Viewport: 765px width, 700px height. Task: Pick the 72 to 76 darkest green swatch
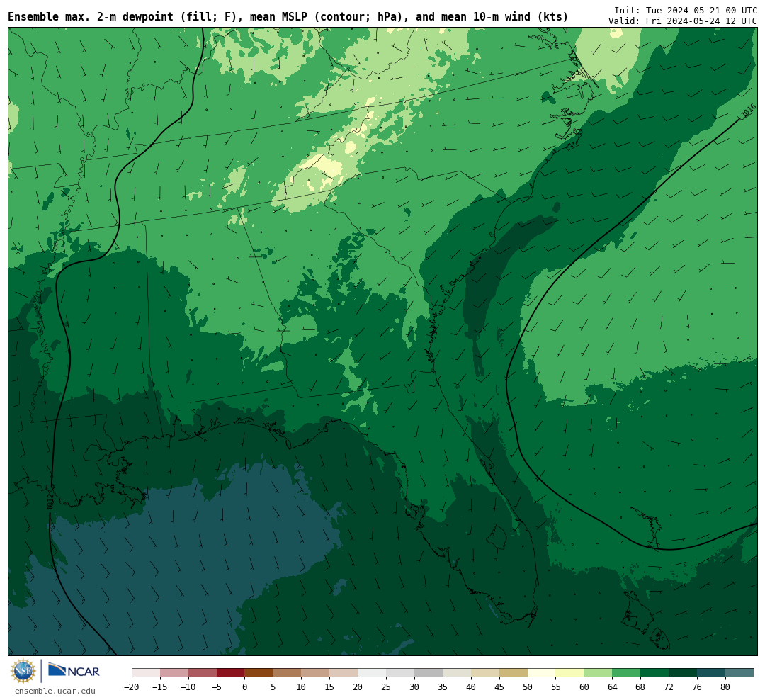click(x=684, y=673)
